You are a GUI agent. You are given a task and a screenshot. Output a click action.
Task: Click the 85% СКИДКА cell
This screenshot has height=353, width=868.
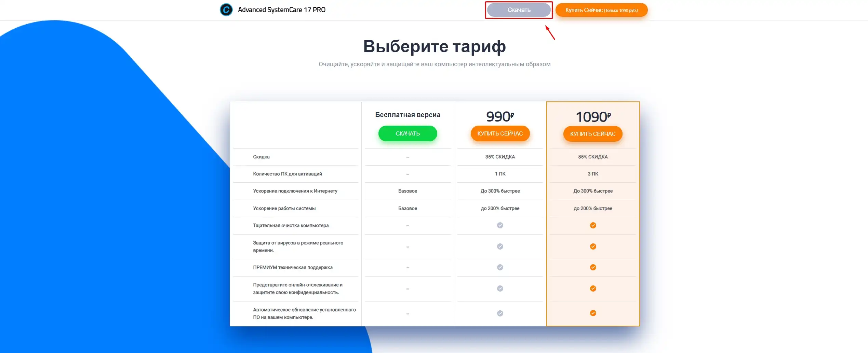[593, 157]
